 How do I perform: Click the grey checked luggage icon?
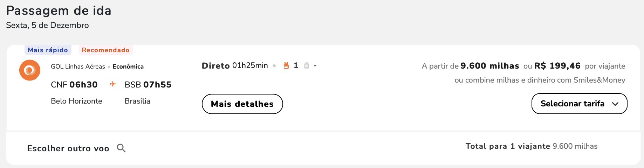click(x=307, y=65)
